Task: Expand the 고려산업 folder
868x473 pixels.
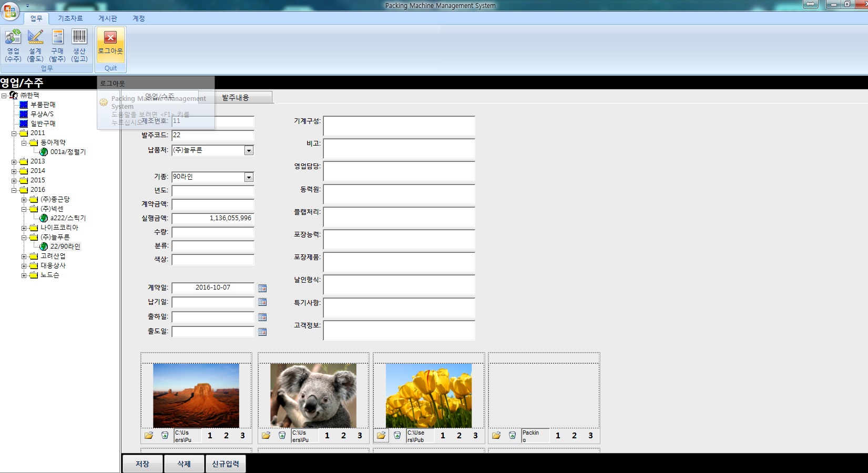Action: 24,256
